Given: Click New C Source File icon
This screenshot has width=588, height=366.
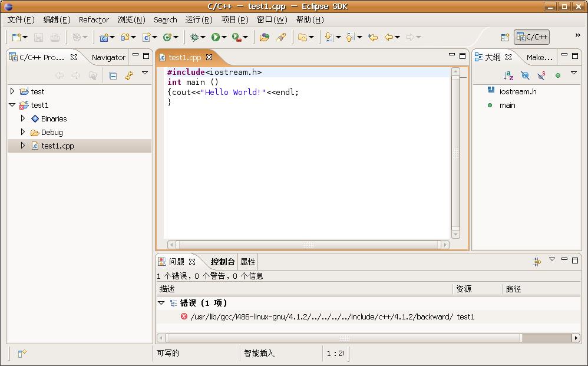Looking at the screenshot, I should (x=146, y=37).
